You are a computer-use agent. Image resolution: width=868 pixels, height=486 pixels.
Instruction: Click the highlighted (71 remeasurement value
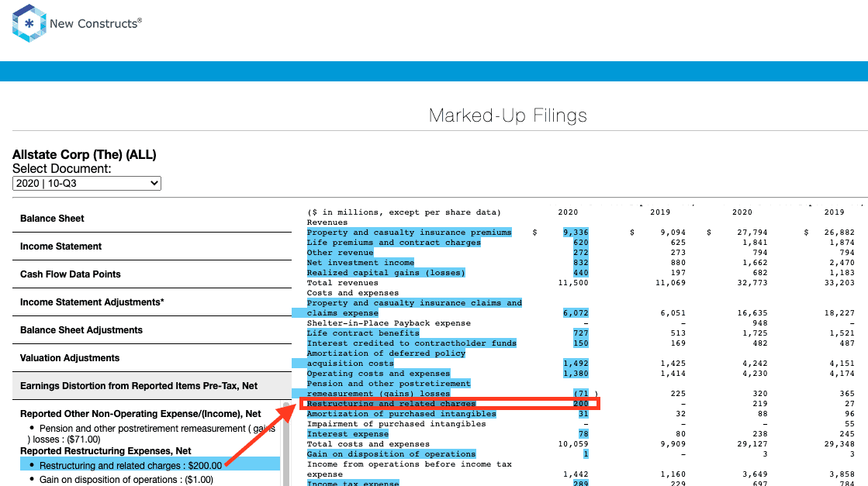(x=581, y=394)
